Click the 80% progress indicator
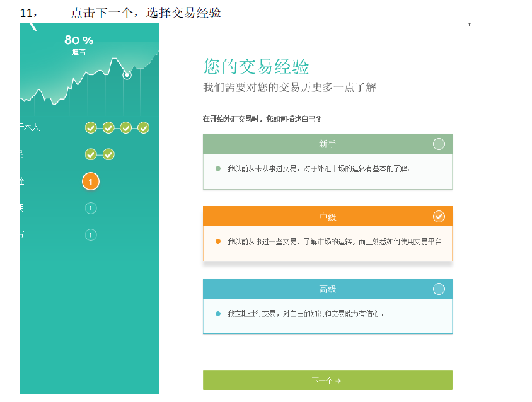The image size is (532, 402). tap(79, 42)
